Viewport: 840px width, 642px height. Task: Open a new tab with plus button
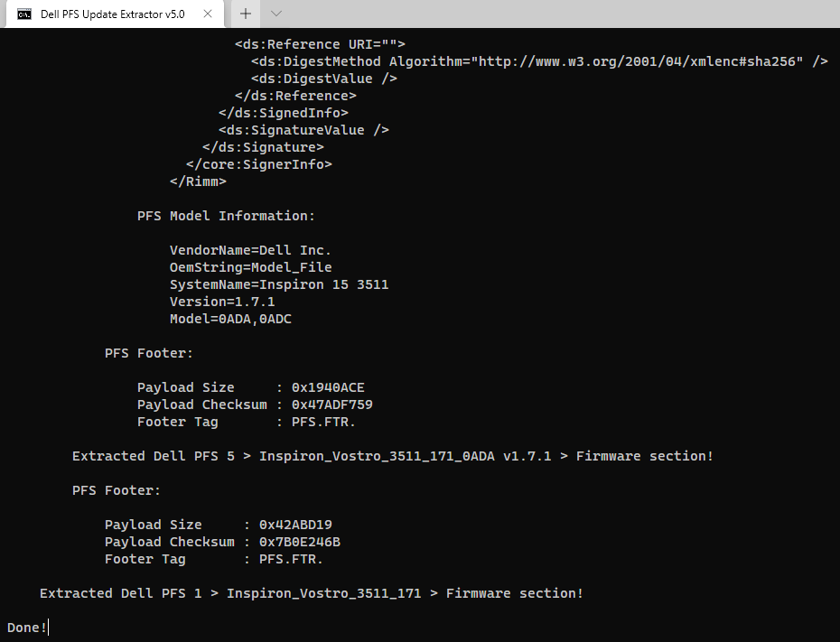pos(246,14)
